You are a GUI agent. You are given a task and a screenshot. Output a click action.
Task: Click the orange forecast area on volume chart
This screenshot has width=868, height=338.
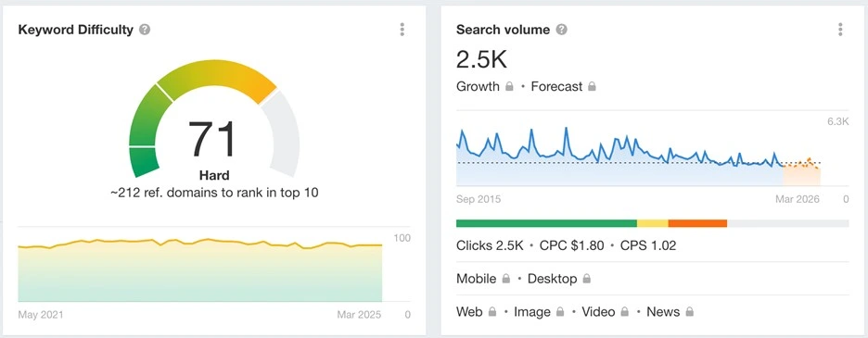point(801,174)
